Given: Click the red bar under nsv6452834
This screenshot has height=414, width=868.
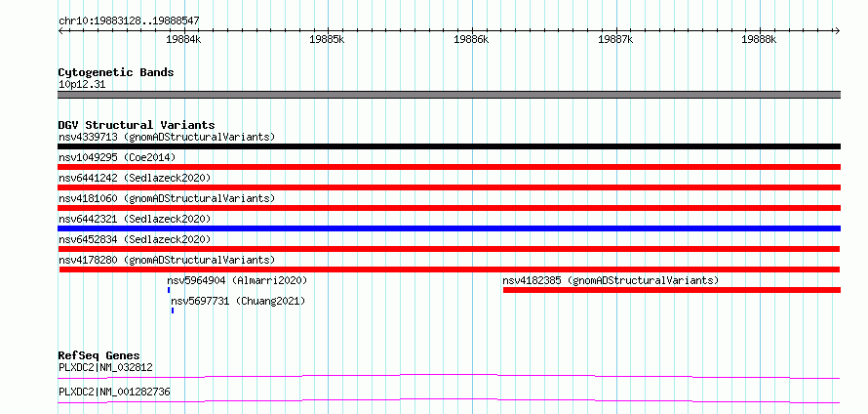Looking at the screenshot, I should (x=449, y=249).
